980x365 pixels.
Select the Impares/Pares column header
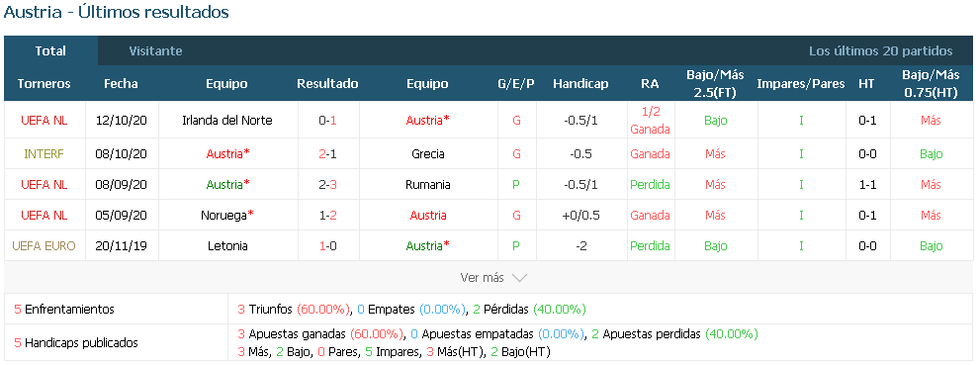pyautogui.click(x=801, y=84)
